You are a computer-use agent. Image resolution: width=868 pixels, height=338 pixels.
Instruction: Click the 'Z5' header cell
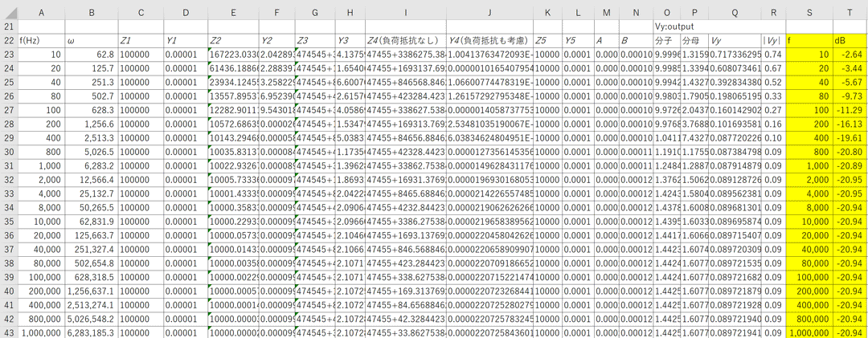pos(547,41)
